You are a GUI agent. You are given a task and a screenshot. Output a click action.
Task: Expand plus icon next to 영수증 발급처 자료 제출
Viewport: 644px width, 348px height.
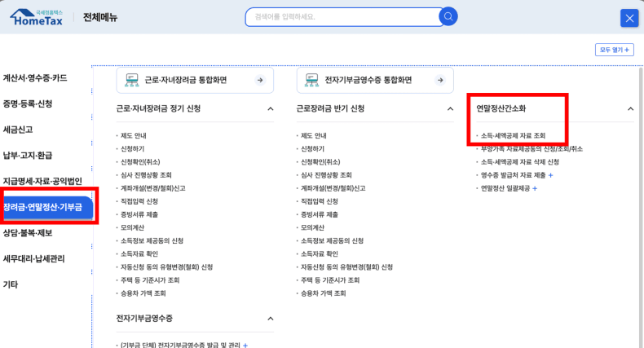pyautogui.click(x=550, y=175)
